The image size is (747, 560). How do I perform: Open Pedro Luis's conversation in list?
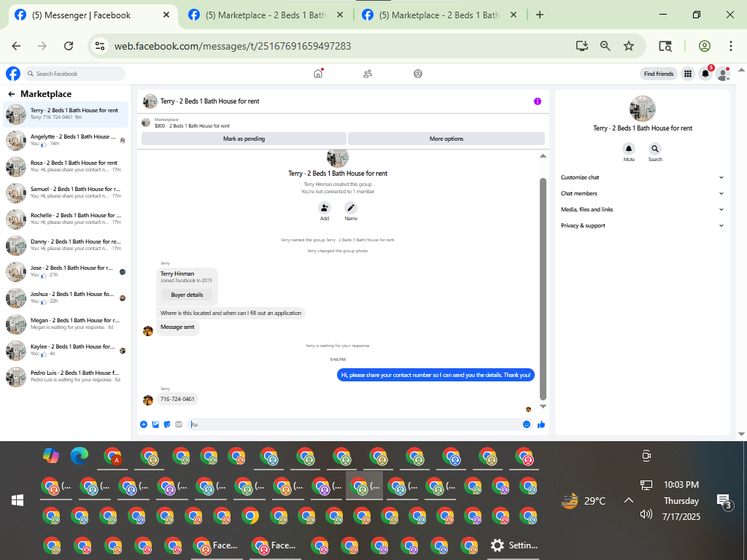click(66, 377)
